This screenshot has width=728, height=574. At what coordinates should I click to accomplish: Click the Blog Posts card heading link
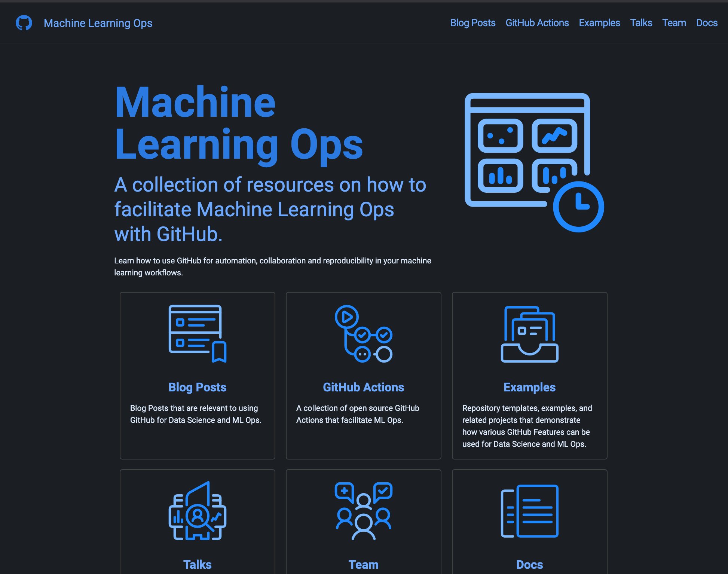pos(198,387)
